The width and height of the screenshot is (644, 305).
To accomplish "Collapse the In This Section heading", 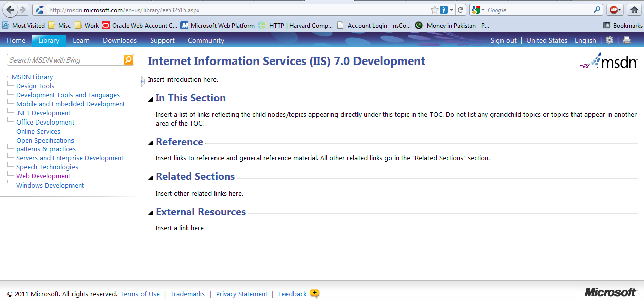I will [x=151, y=99].
